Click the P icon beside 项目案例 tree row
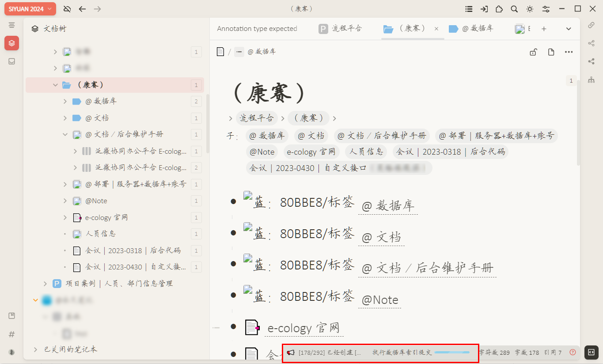603x364 pixels. point(57,284)
